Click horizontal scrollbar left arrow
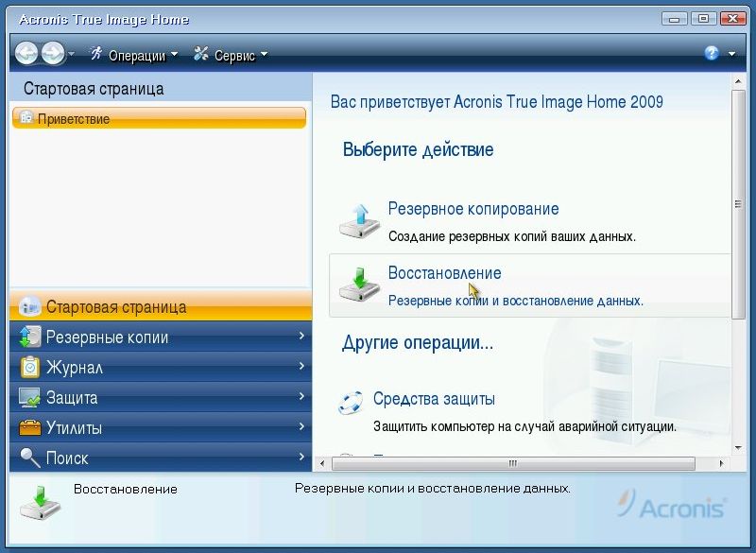Viewport: 756px width, 553px height. [322, 464]
